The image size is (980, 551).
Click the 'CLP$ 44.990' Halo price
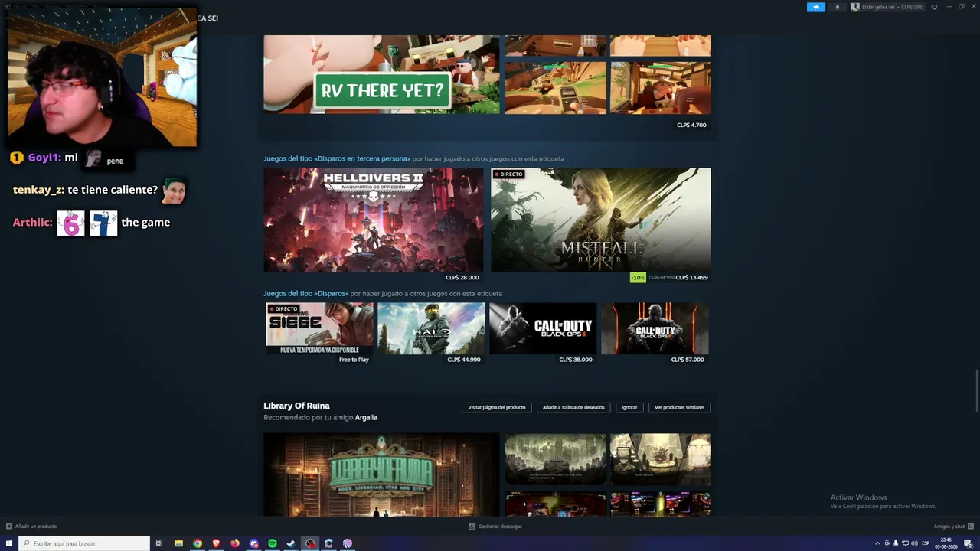click(464, 360)
